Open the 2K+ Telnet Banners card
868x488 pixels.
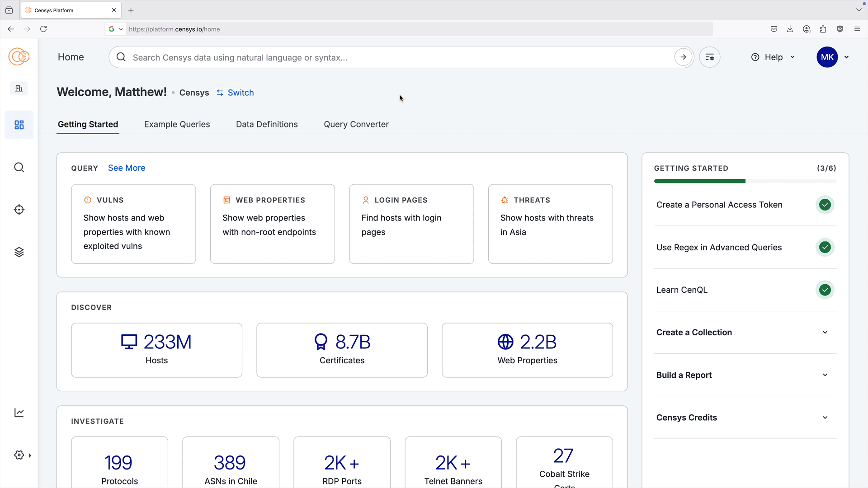click(453, 462)
